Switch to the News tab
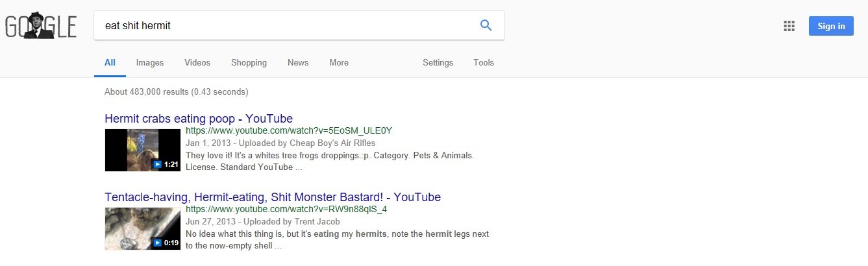 click(298, 63)
